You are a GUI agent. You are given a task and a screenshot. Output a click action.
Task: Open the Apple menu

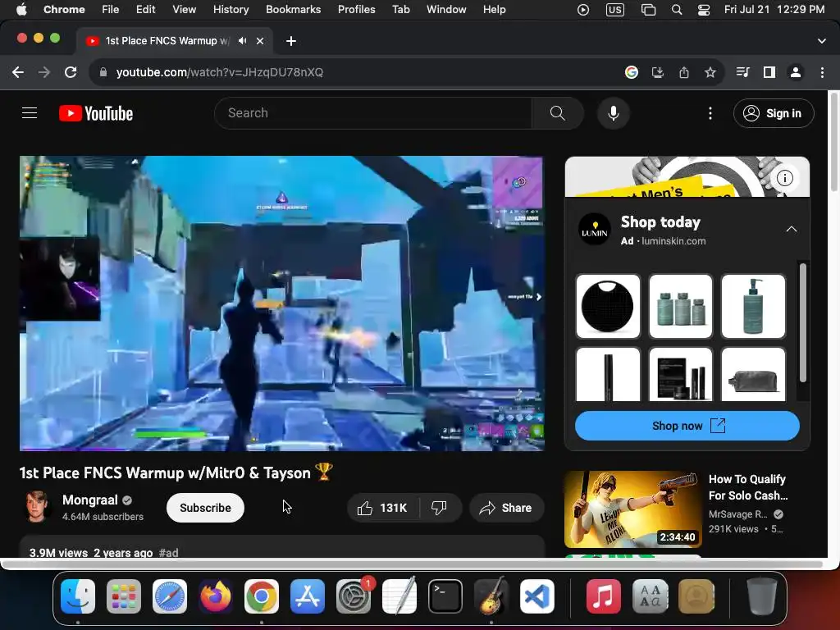coord(21,9)
